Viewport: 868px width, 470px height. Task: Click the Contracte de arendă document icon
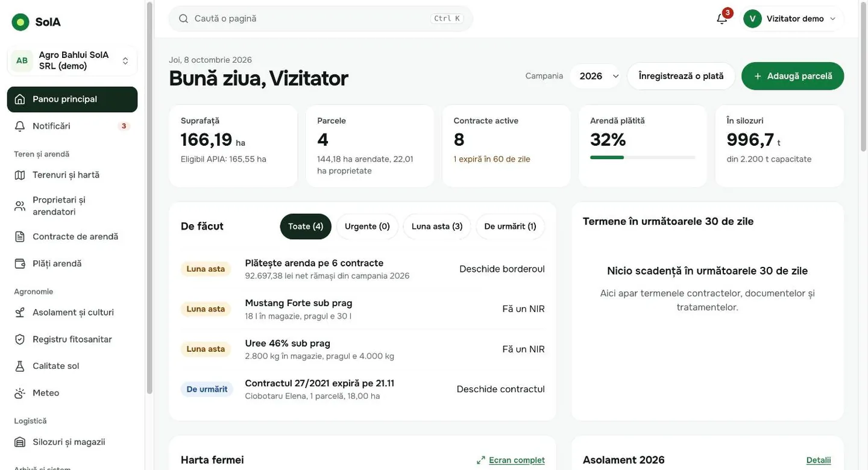tap(20, 237)
